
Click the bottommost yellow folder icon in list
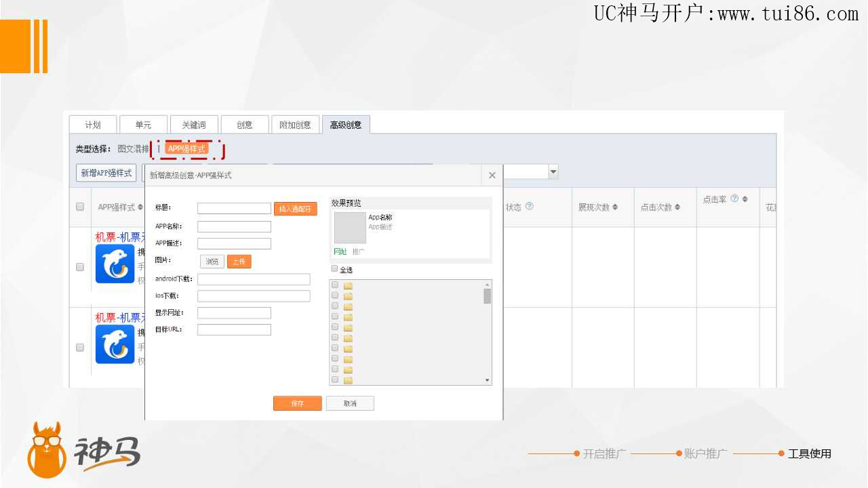[348, 380]
